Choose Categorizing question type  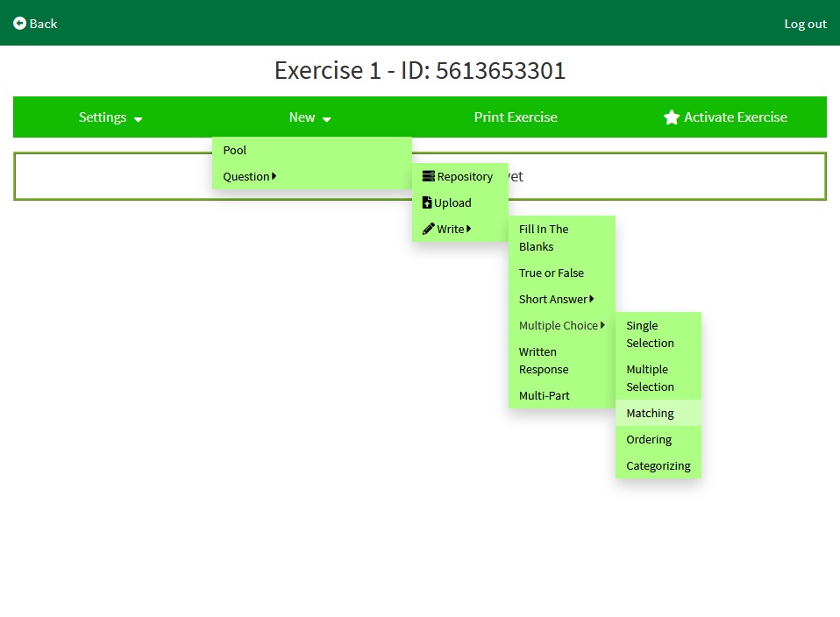click(x=658, y=465)
